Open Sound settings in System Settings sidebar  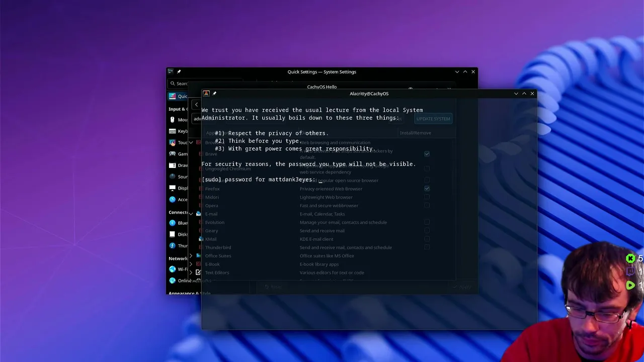coord(178,176)
